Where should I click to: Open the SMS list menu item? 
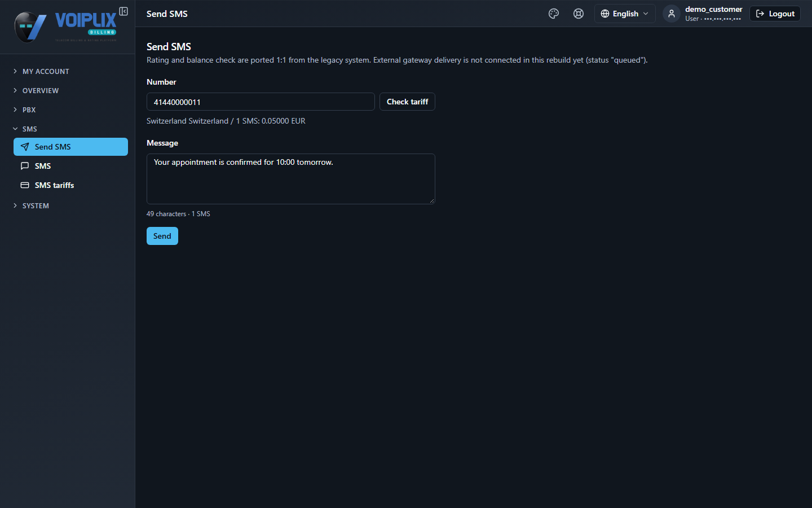click(70, 166)
